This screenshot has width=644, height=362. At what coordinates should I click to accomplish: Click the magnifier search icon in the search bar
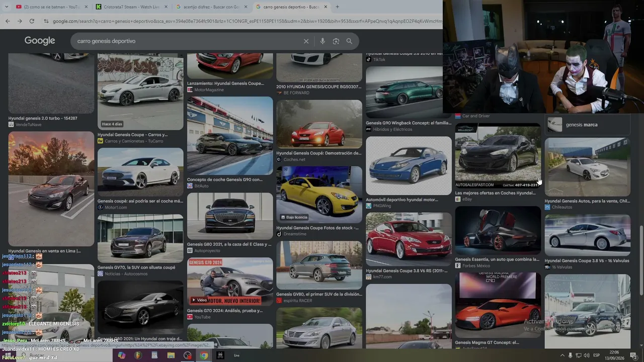[x=349, y=41]
